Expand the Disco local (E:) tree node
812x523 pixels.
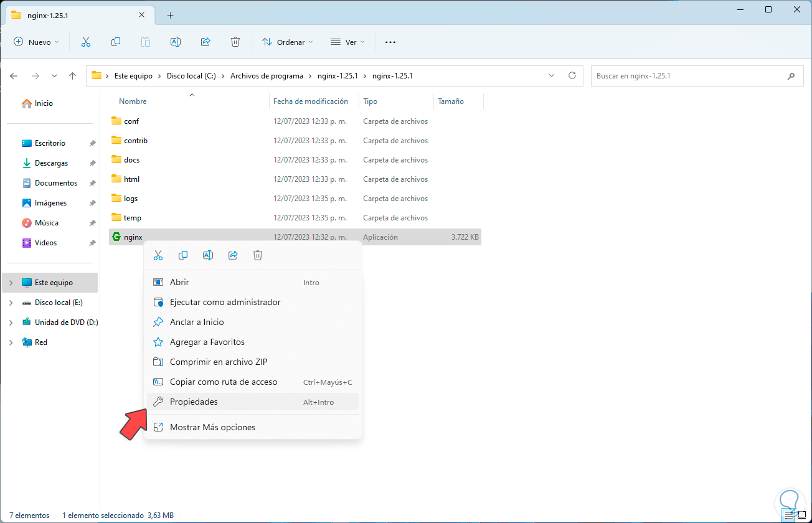[11, 303]
